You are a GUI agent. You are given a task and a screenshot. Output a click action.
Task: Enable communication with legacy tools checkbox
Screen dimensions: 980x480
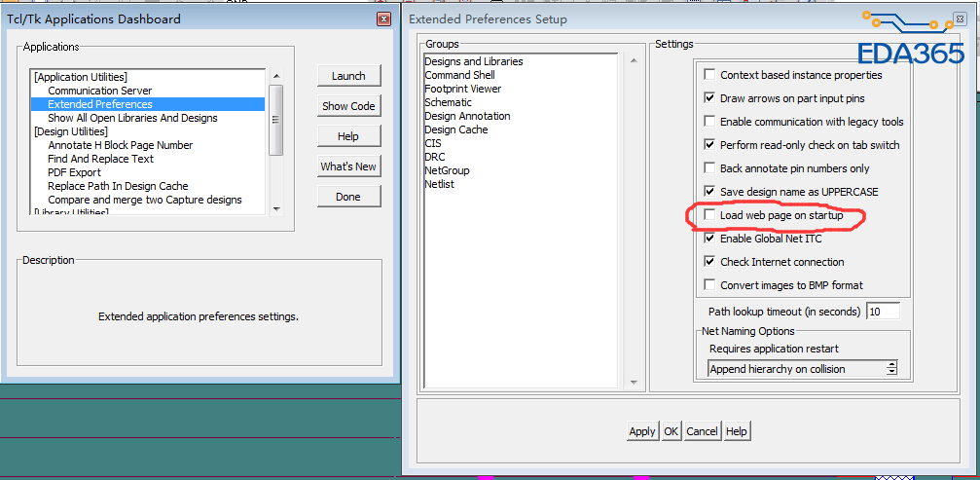click(709, 122)
